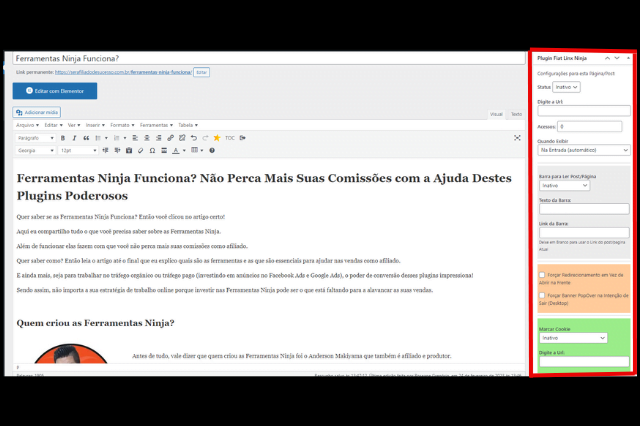
Task: Create a numbered list
Action: [x=117, y=138]
